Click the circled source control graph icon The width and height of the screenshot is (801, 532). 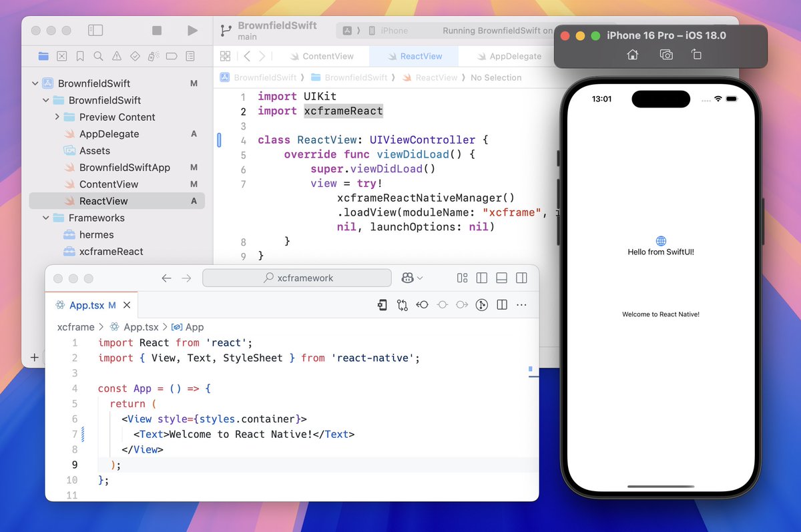click(482, 305)
